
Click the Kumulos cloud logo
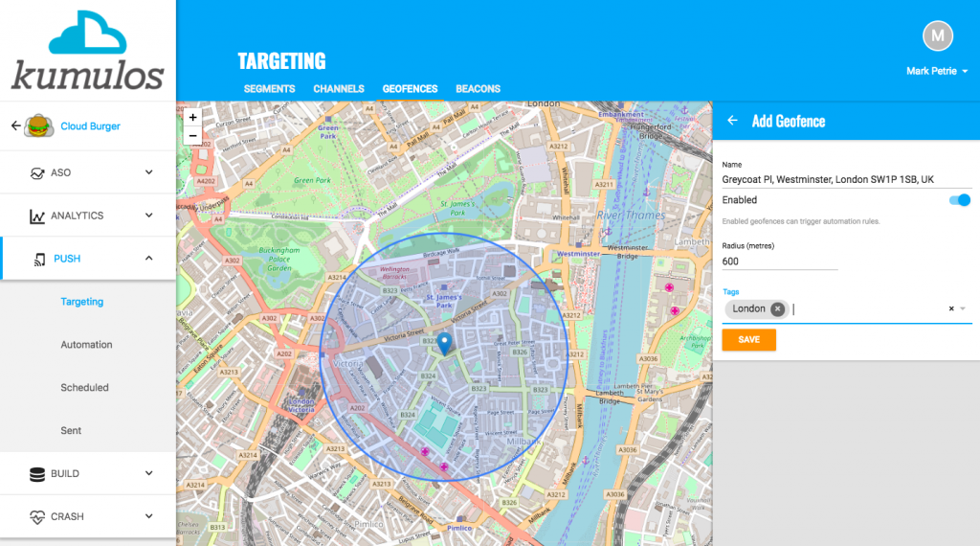(x=87, y=51)
